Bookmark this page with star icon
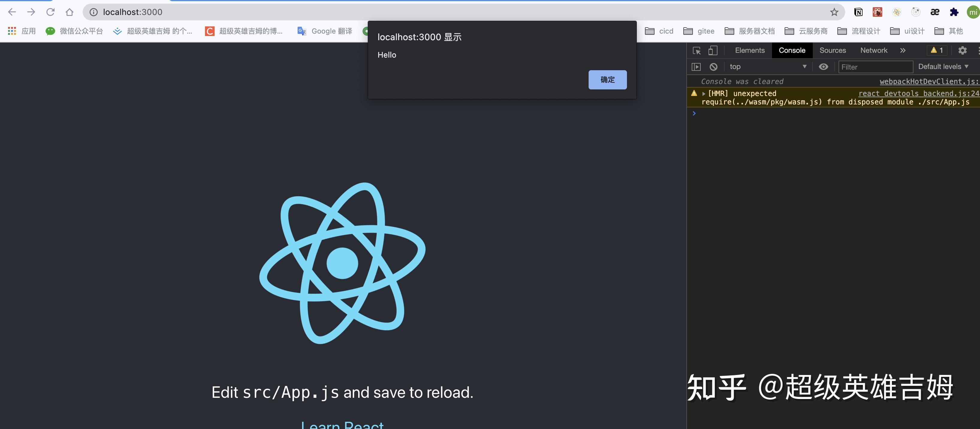 click(x=834, y=12)
